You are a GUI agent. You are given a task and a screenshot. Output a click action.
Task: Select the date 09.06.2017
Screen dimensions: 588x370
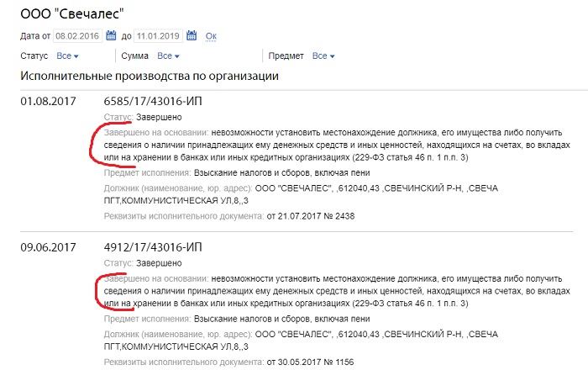tap(48, 247)
